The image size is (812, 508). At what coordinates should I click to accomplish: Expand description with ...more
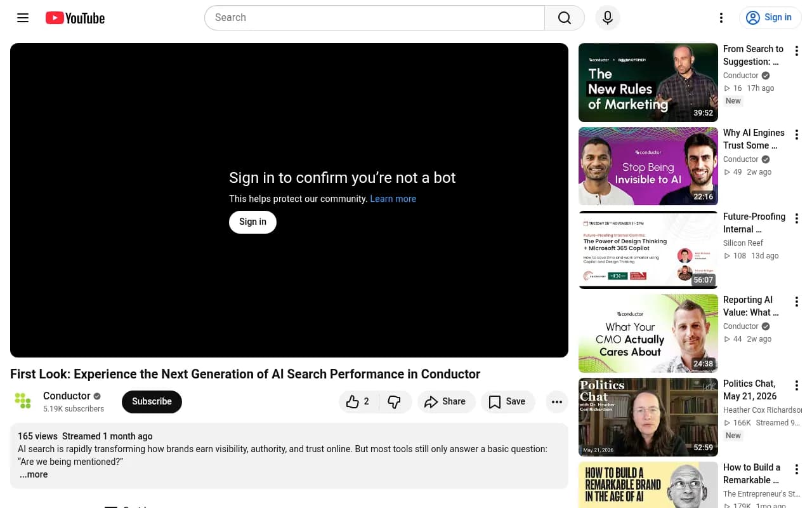click(34, 474)
